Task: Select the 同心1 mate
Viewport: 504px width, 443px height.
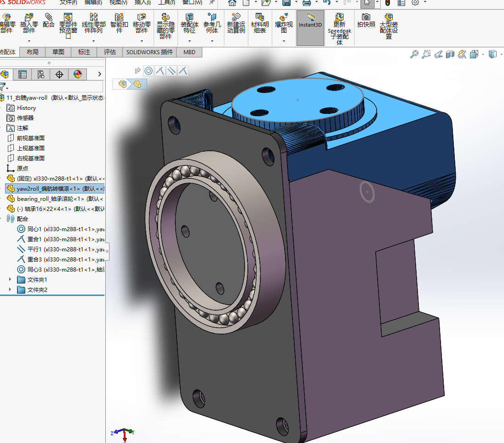Action: (x=60, y=229)
